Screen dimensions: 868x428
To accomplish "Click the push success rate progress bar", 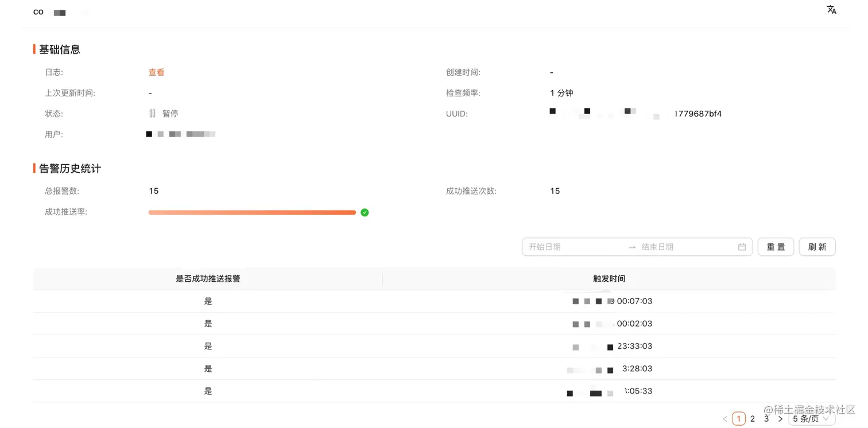I will [253, 212].
